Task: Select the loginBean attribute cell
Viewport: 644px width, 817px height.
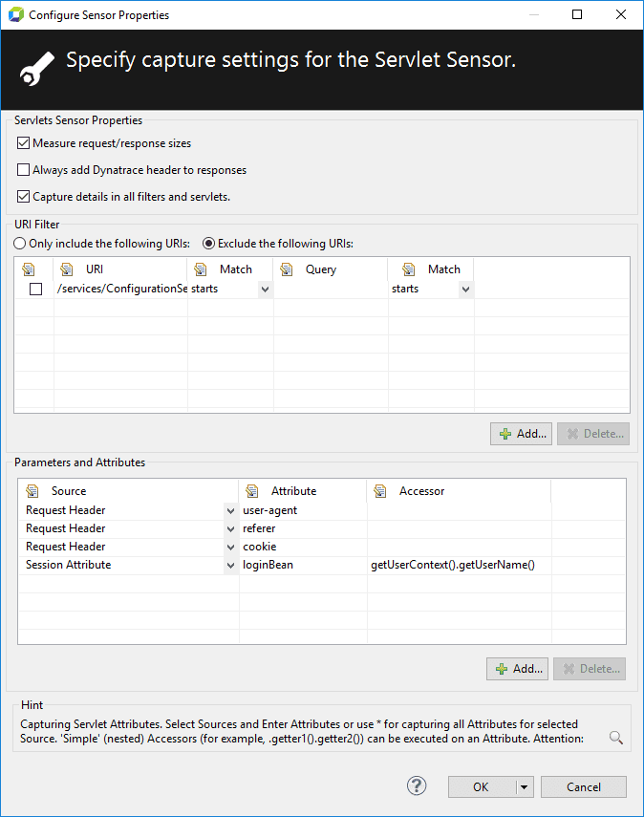Action: [x=303, y=566]
